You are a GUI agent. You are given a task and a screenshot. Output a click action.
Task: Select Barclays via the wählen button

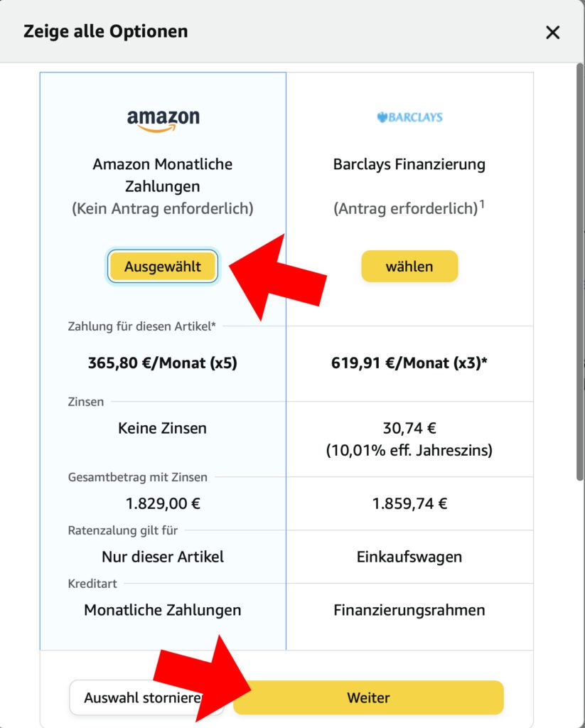(409, 267)
